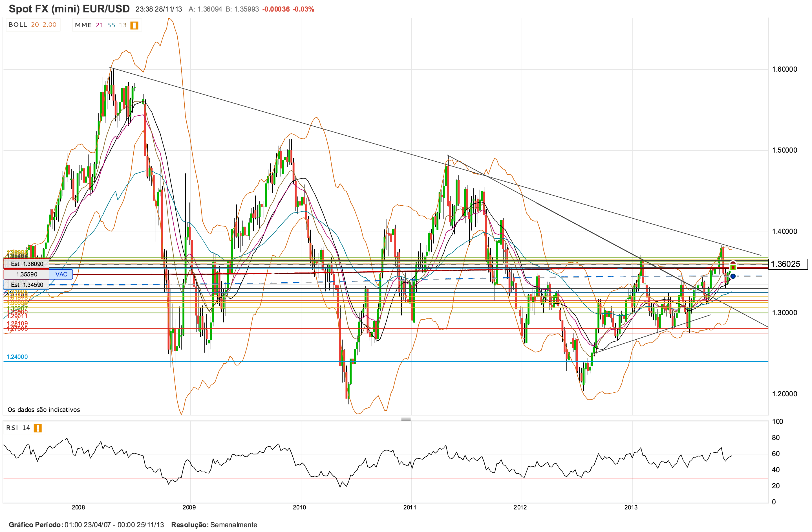
Task: Click the 2010 label on time axis
Action: point(299,507)
